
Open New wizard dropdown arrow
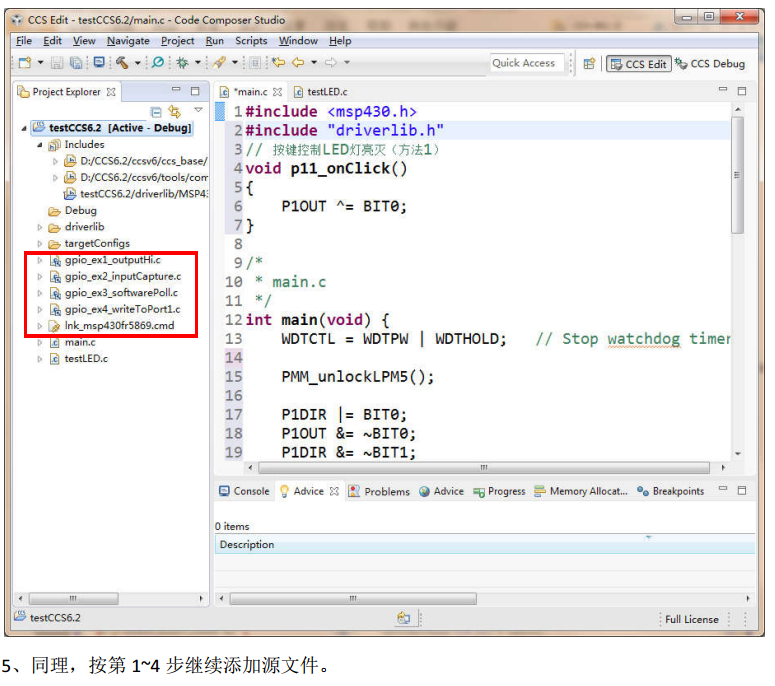coord(41,62)
